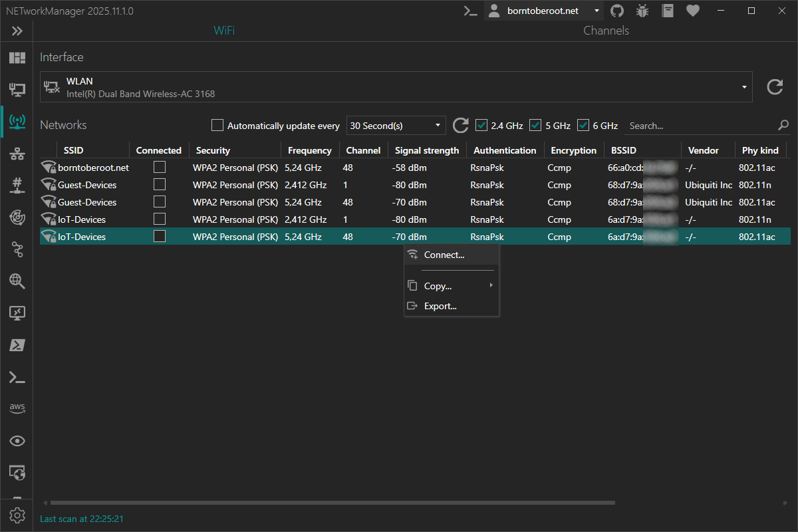
Task: Uncheck the 2.4 GHz filter
Action: 482,126
